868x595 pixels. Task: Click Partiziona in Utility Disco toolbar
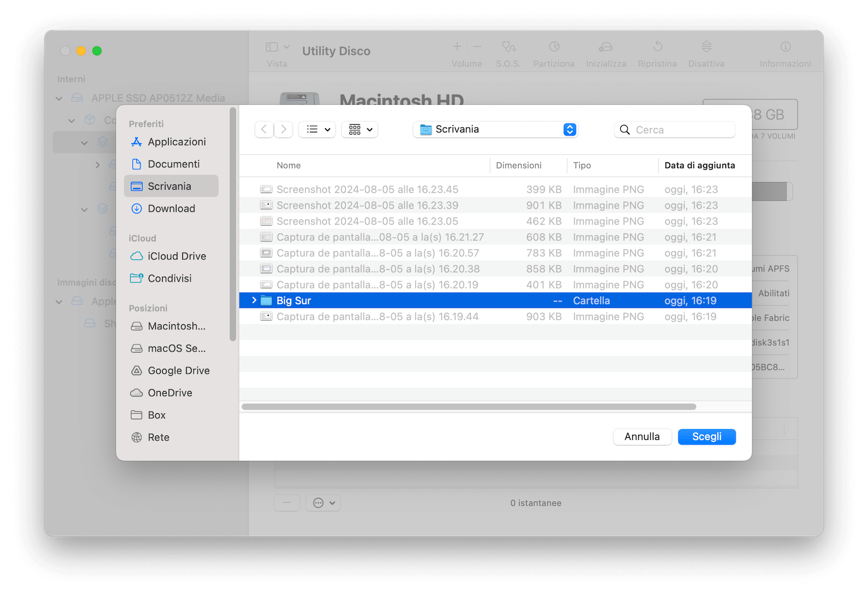(x=554, y=54)
